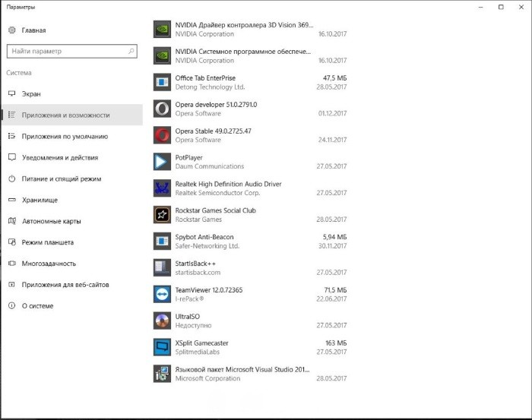
Task: Click the Уведомления и действия icon
Action: pos(12,157)
